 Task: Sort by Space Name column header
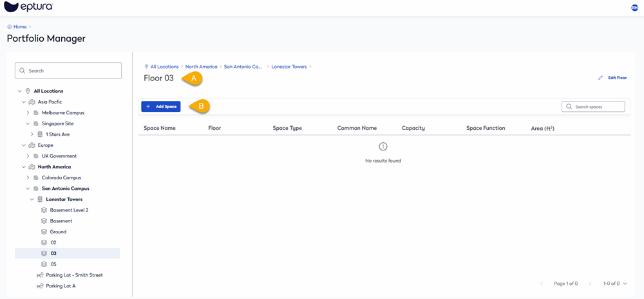[159, 128]
